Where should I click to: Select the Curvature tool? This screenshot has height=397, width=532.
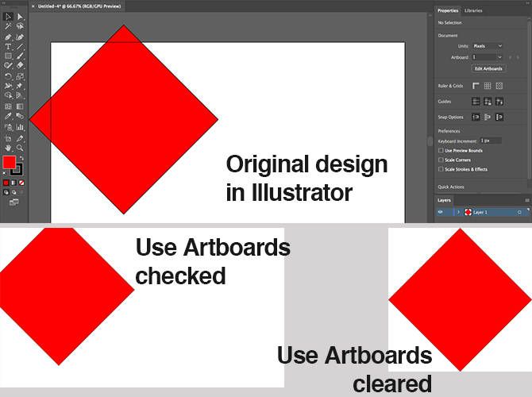tap(20, 37)
